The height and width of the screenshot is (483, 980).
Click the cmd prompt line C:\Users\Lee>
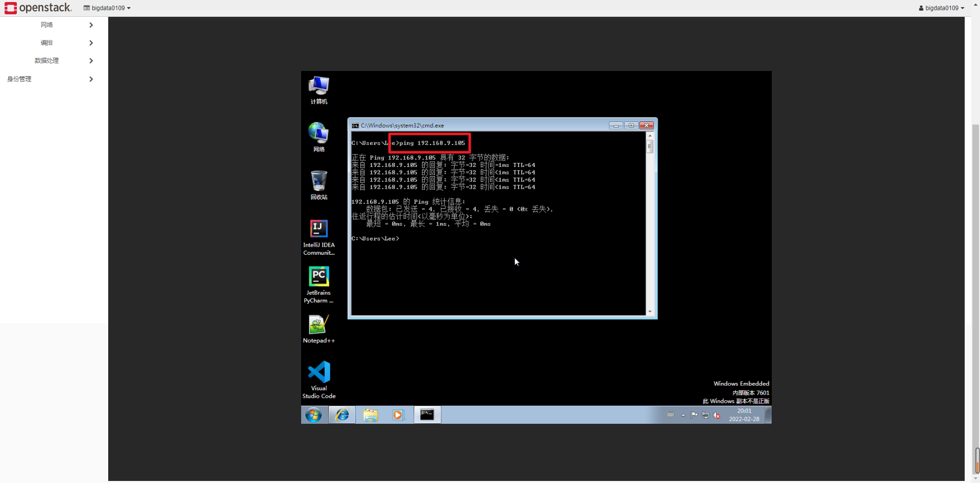pos(376,238)
